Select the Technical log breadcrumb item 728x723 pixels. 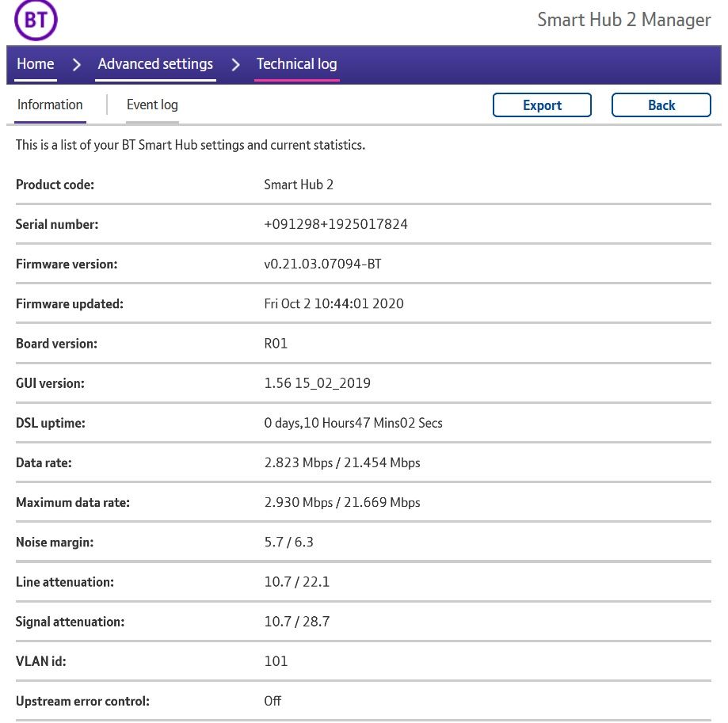(296, 64)
